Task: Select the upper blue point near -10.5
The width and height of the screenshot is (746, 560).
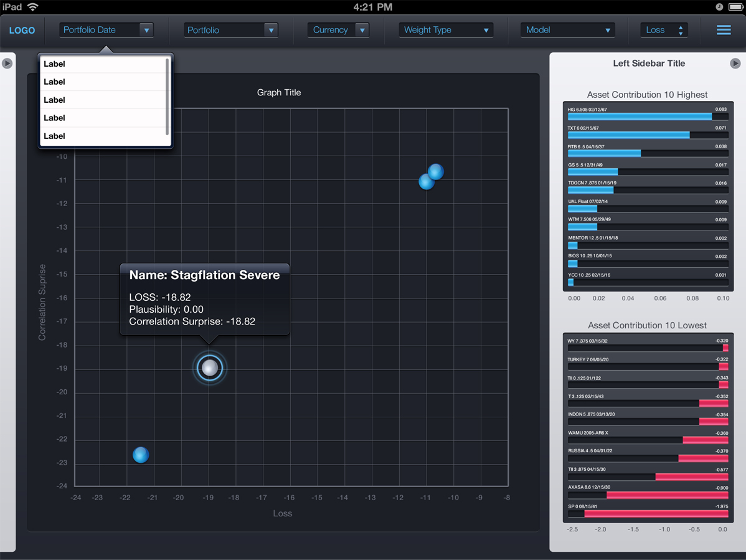Action: 436,172
